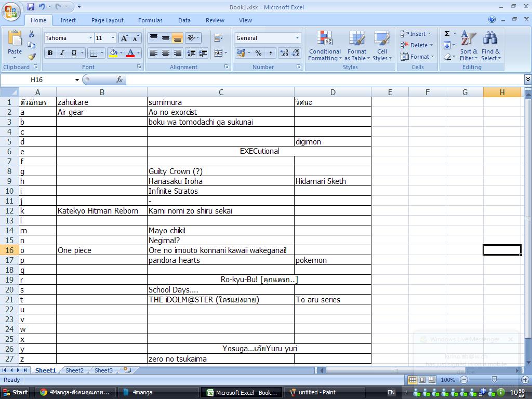Image resolution: width=532 pixels, height=399 pixels.
Task: Click the Select All corner box
Action: (9, 92)
